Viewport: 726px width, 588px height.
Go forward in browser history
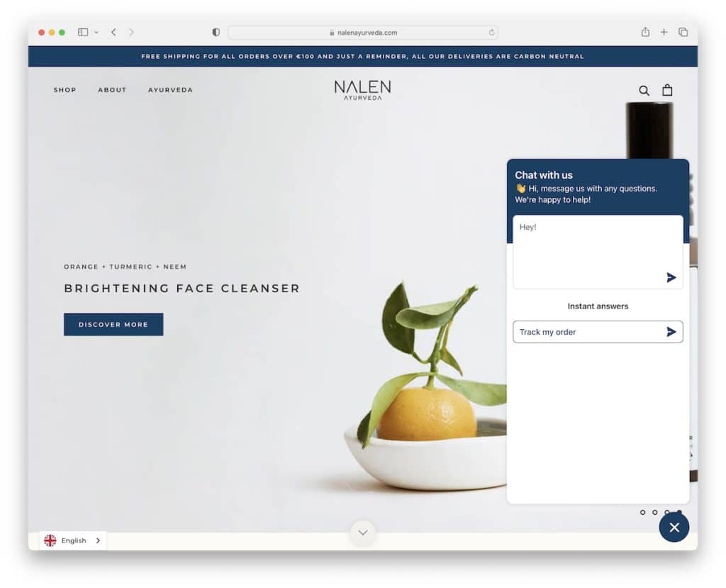point(131,33)
